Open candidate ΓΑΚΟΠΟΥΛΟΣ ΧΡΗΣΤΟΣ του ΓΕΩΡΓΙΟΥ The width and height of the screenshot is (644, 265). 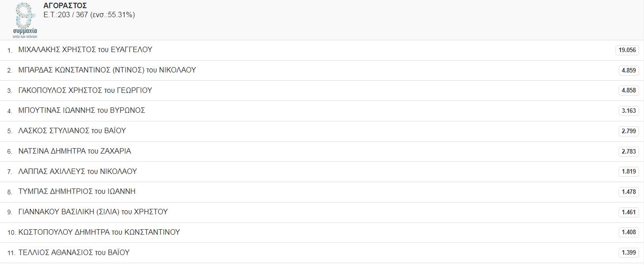[85, 91]
